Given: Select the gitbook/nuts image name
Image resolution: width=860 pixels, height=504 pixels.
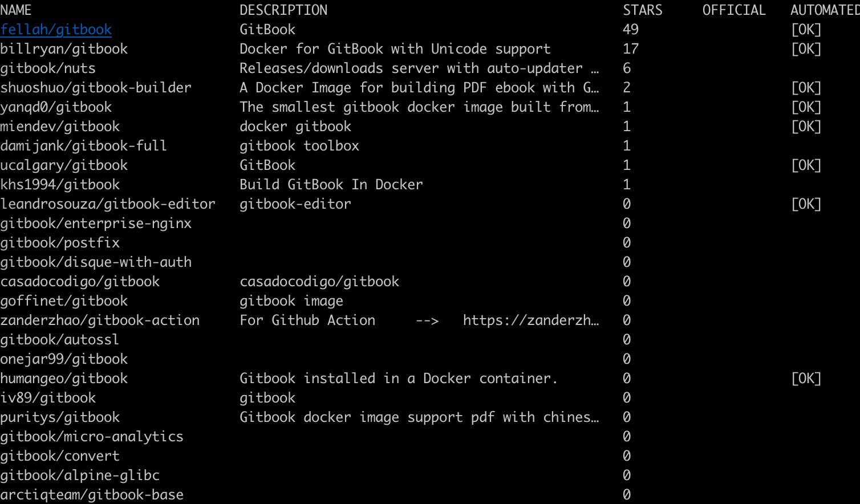Looking at the screenshot, I should click(48, 68).
